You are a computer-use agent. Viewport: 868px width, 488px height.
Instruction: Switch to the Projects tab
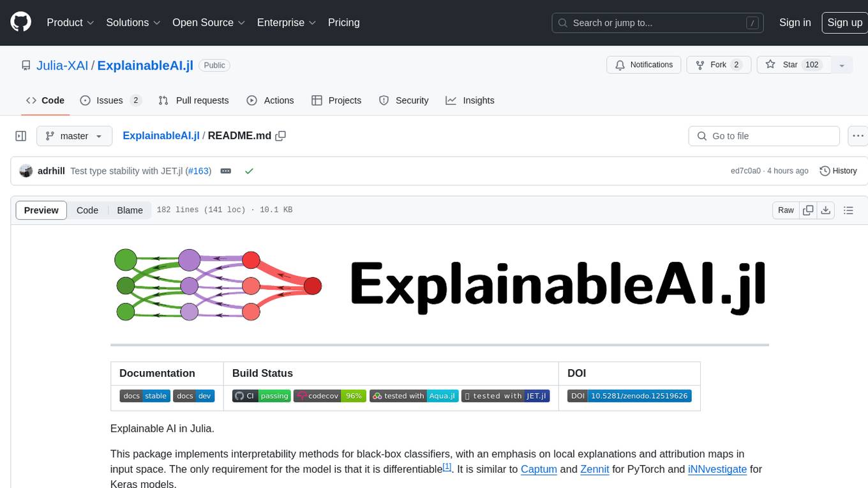click(336, 100)
